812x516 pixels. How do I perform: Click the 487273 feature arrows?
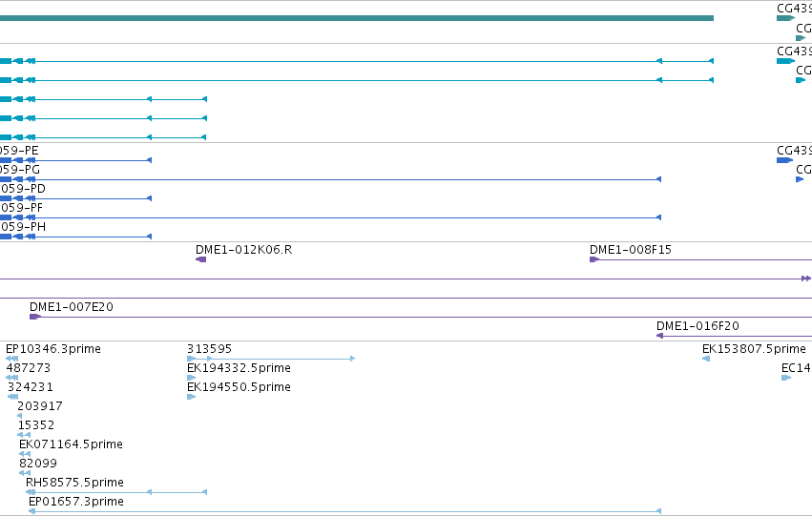point(11,378)
